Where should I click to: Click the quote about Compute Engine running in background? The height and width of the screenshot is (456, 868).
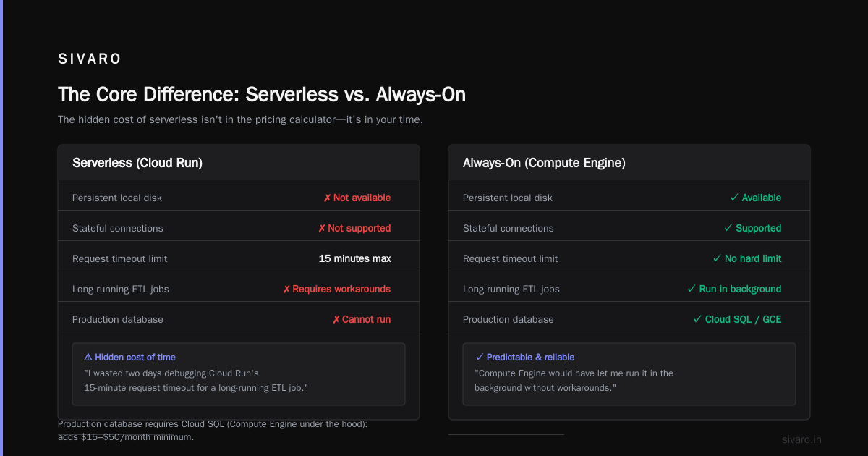coord(574,381)
